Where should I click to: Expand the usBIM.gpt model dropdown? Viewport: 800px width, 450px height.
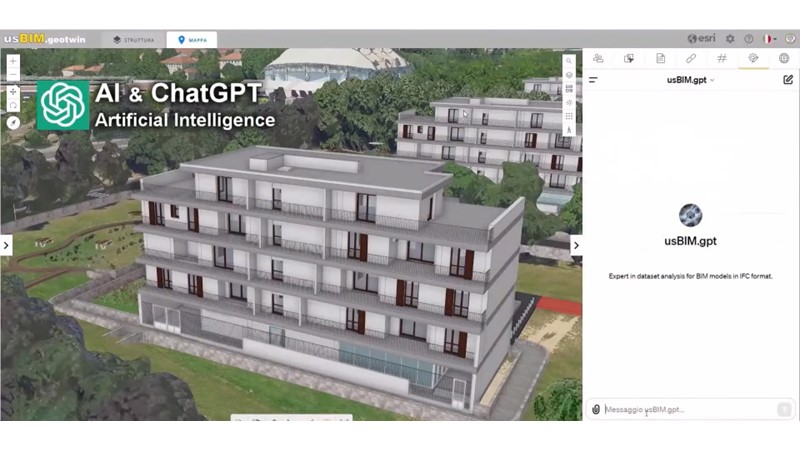[690, 80]
